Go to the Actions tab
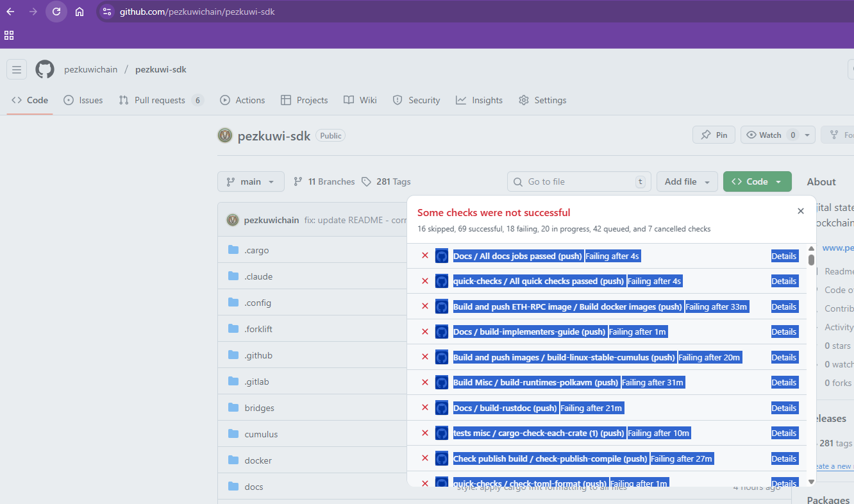854x504 pixels. 242,100
